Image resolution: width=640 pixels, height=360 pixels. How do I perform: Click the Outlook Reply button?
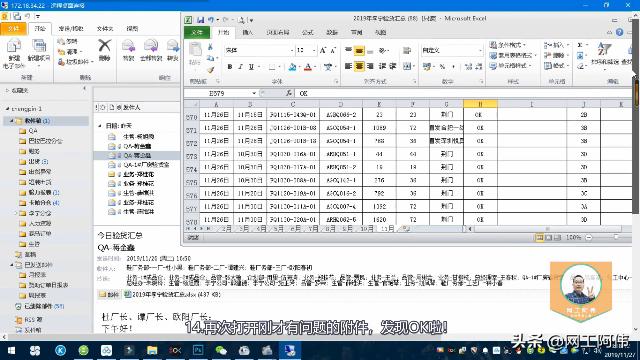click(129, 50)
